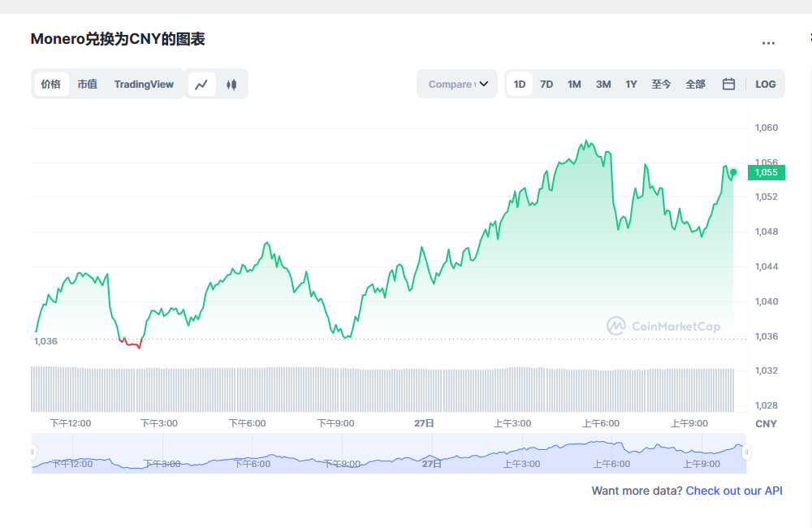
Task: Click the 上午6:00 label on main axis
Action: pos(601,423)
